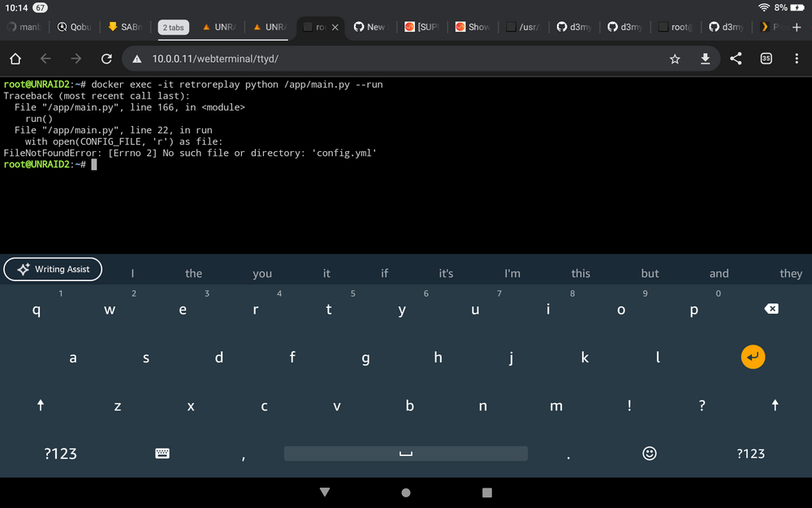Tap the keyboard layout icon key
This screenshot has width=812, height=508.
click(x=162, y=453)
